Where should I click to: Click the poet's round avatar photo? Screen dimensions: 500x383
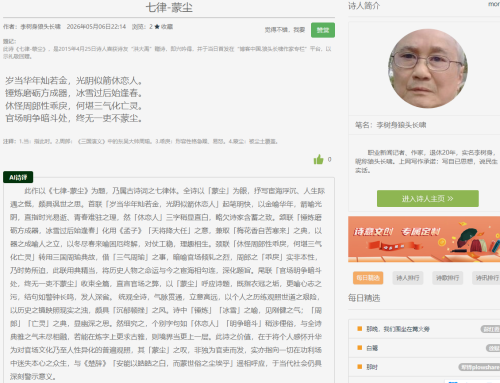(428, 68)
